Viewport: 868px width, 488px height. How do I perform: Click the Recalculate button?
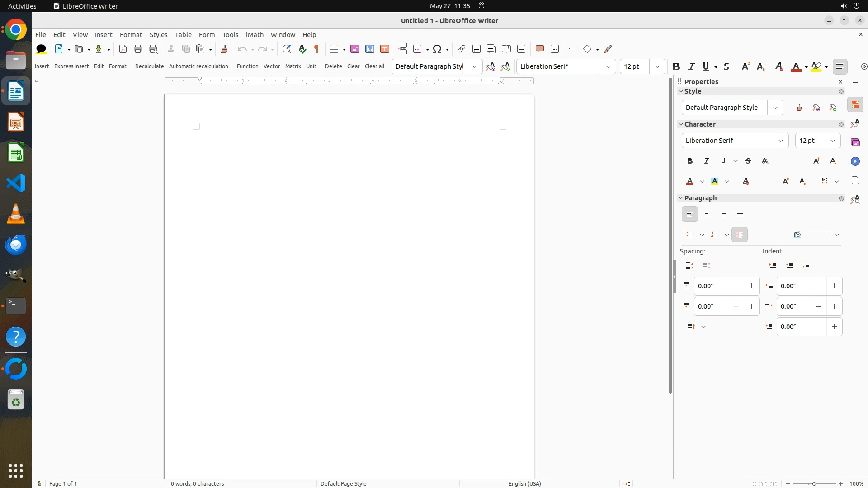(x=149, y=66)
